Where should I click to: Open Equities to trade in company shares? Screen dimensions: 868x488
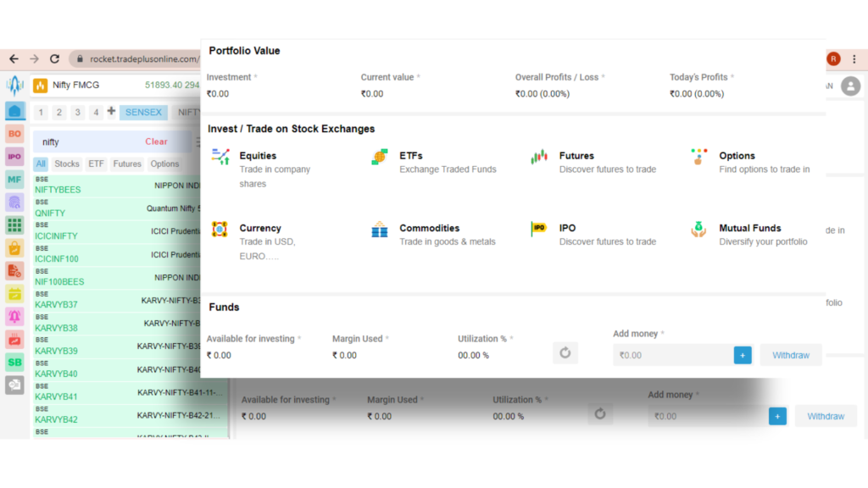coord(259,156)
